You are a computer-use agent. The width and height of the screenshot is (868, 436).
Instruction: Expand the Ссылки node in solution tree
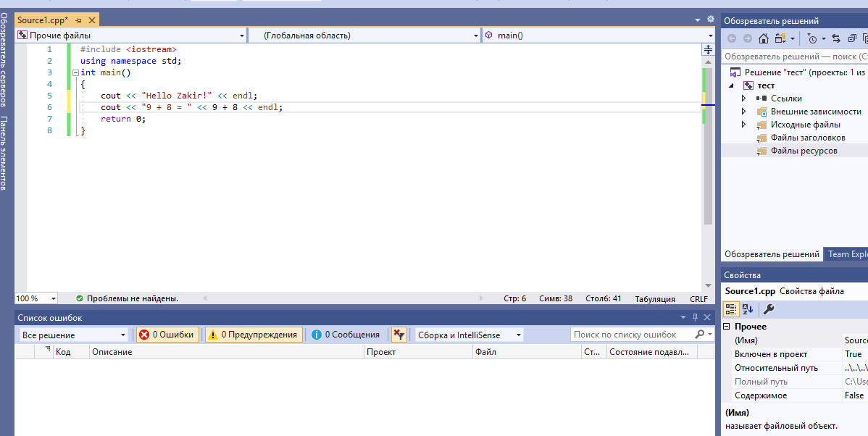743,98
